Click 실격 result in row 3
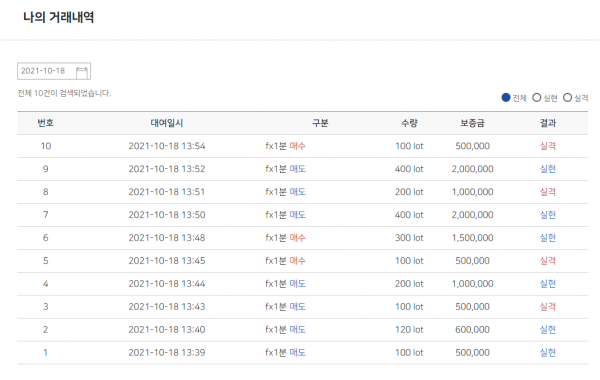Viewport: 600px width, 380px height. click(x=548, y=307)
